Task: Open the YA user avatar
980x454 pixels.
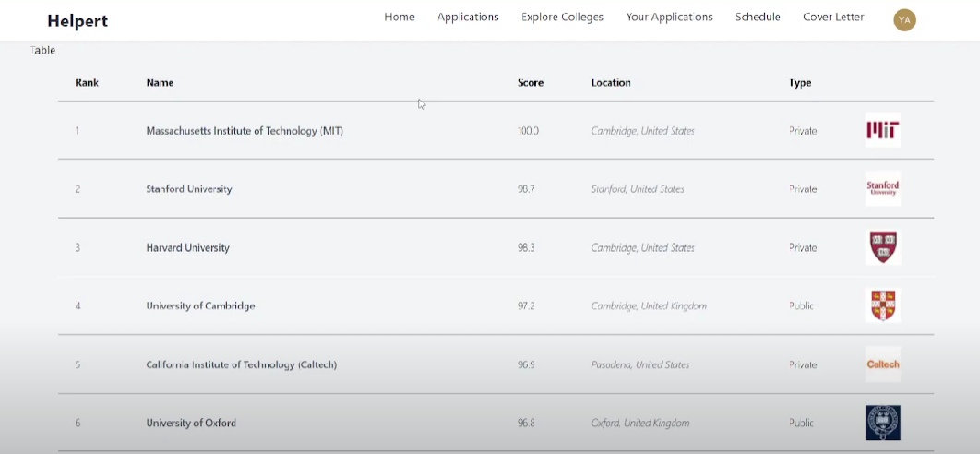Action: 904,19
